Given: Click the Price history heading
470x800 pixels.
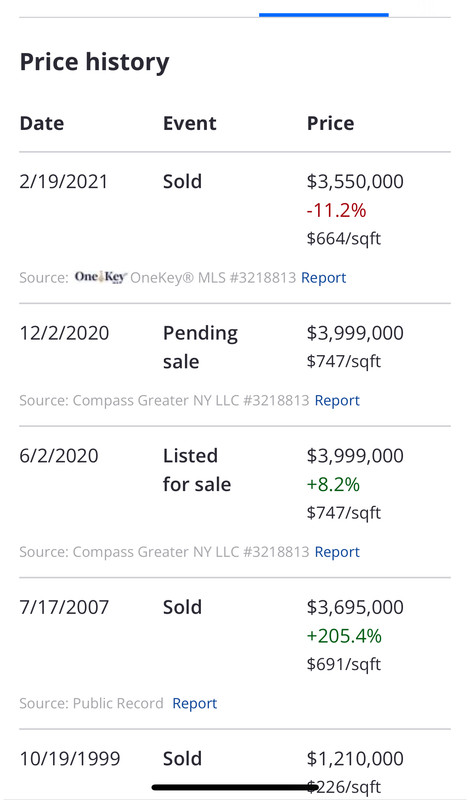Looking at the screenshot, I should 94,62.
